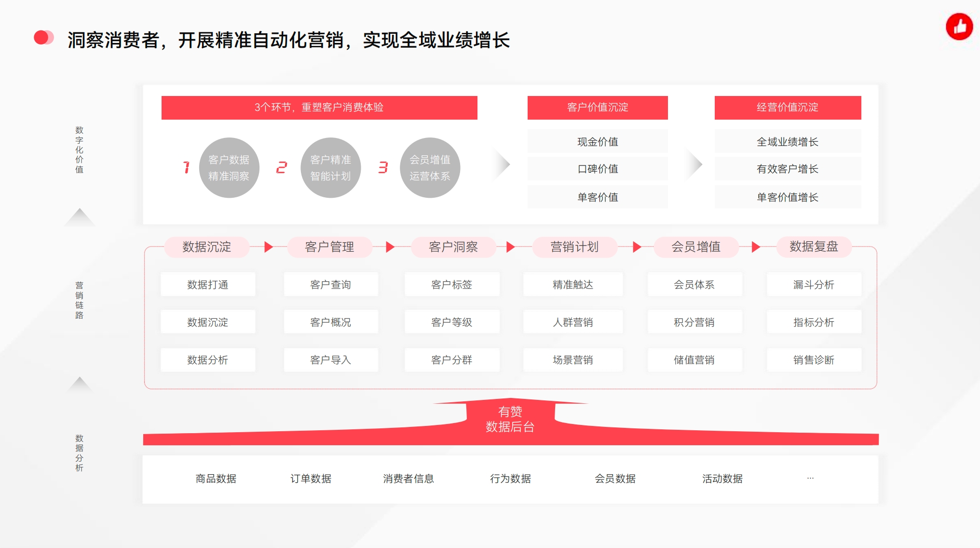Select the 3个环节，重塑客户消费体验 header
Image resolution: width=980 pixels, height=548 pixels.
tap(319, 108)
